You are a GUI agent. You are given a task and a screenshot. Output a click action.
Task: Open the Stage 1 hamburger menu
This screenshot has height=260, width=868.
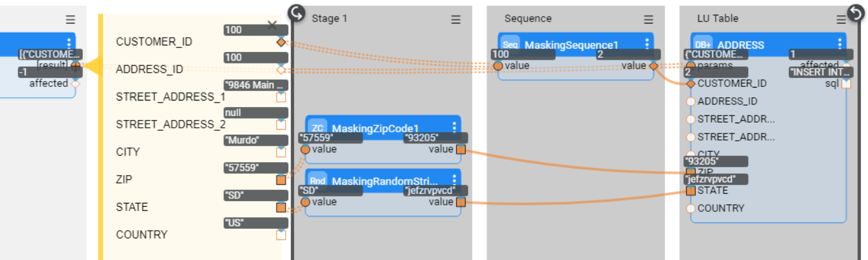[455, 19]
